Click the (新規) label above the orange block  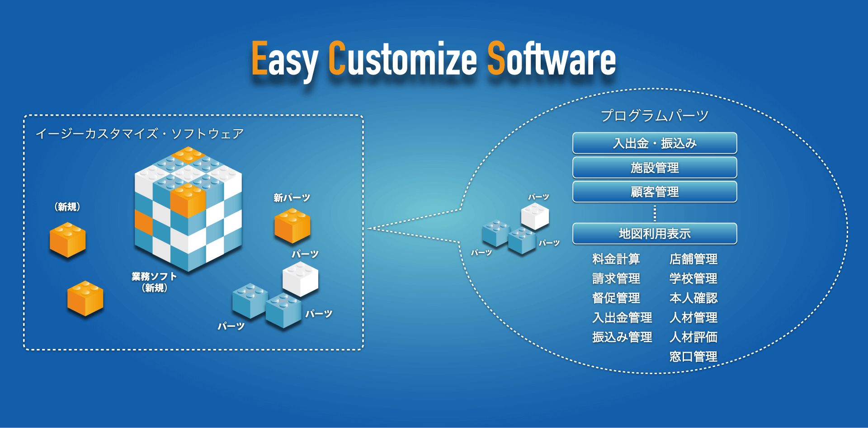click(x=67, y=207)
